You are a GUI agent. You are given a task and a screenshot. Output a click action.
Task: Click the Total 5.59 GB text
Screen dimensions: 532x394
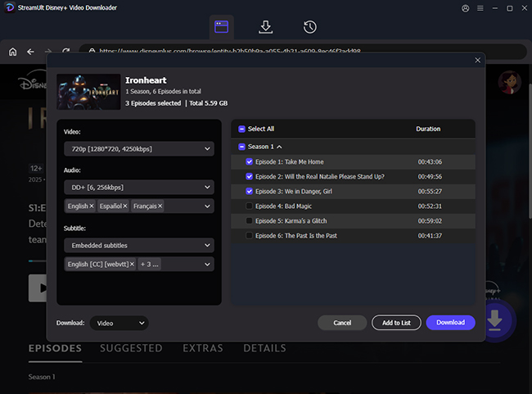[209, 103]
